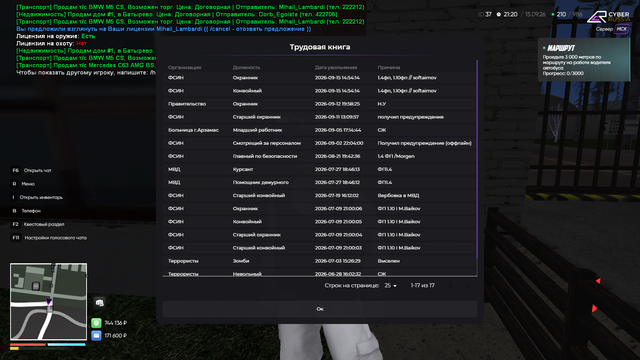Click the green cash balance icon

pos(96,323)
